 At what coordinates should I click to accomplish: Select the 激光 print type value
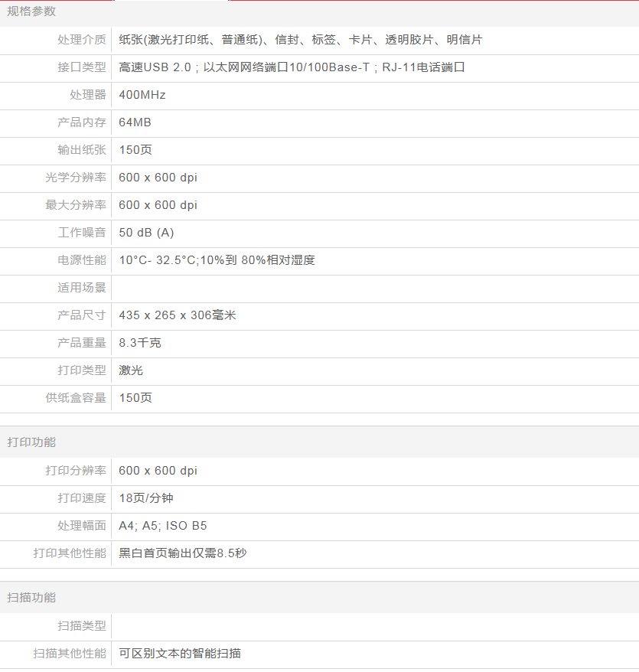(131, 370)
